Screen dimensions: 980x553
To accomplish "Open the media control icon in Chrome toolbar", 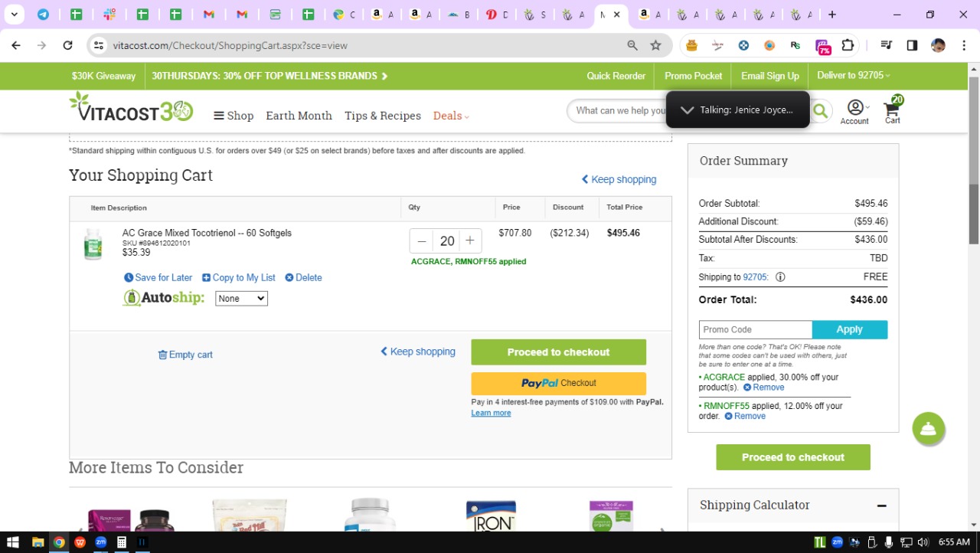I will [887, 45].
